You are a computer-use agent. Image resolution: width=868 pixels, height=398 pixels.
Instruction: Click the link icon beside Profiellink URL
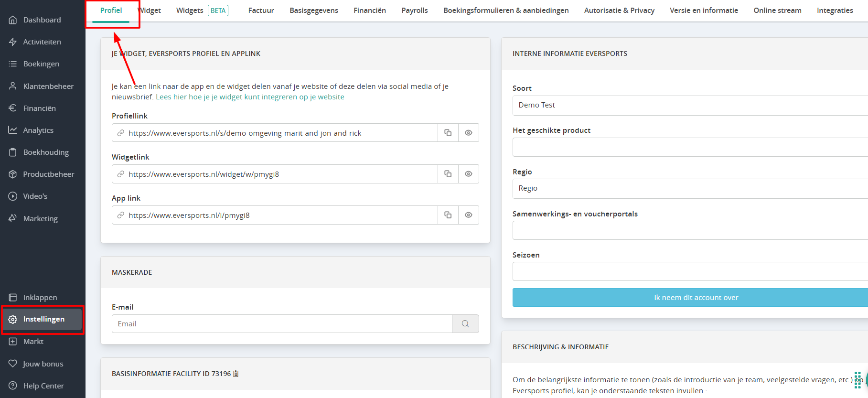[121, 133]
